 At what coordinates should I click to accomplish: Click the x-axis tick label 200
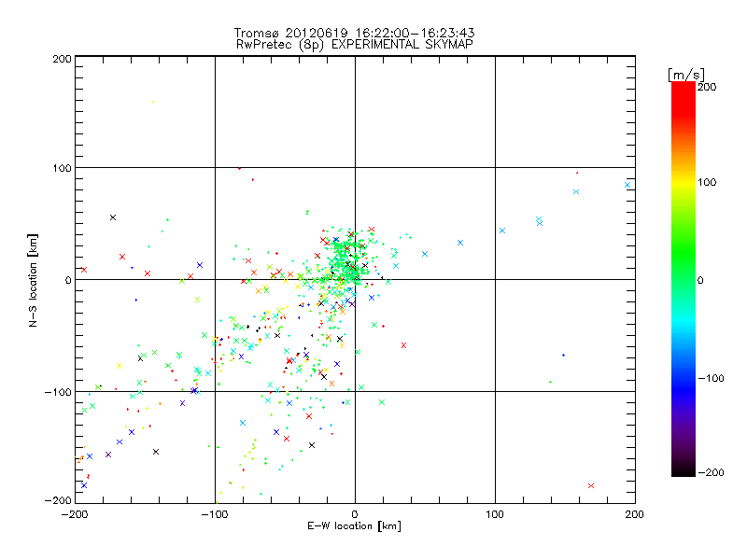point(635,514)
